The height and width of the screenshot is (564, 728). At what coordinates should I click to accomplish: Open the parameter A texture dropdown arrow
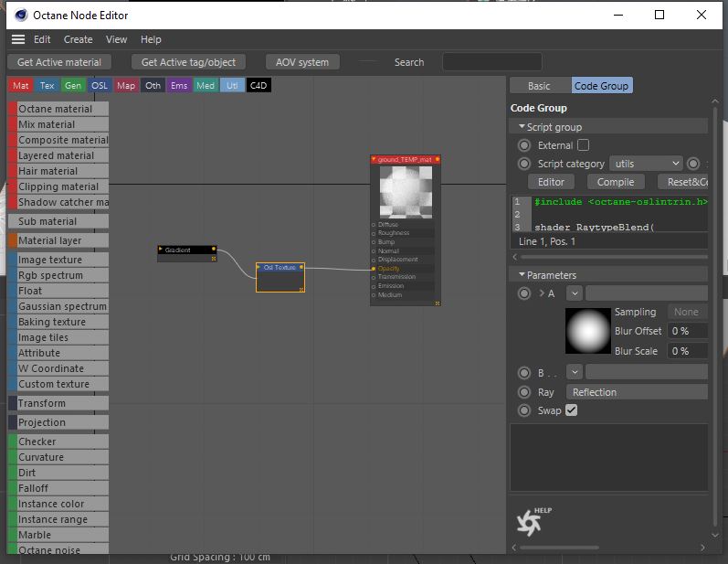tap(575, 293)
